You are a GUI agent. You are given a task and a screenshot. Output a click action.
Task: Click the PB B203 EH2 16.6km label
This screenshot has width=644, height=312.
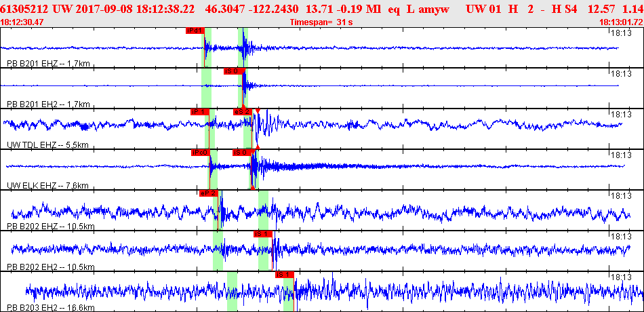click(x=50, y=308)
